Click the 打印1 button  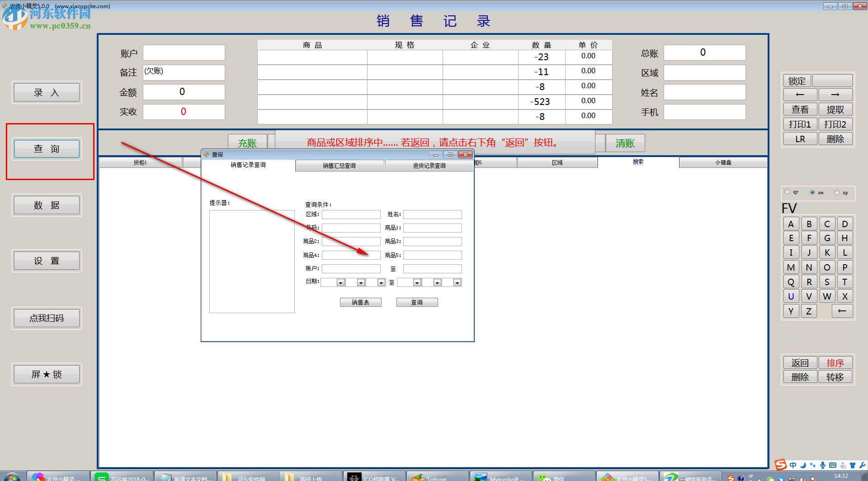point(800,124)
